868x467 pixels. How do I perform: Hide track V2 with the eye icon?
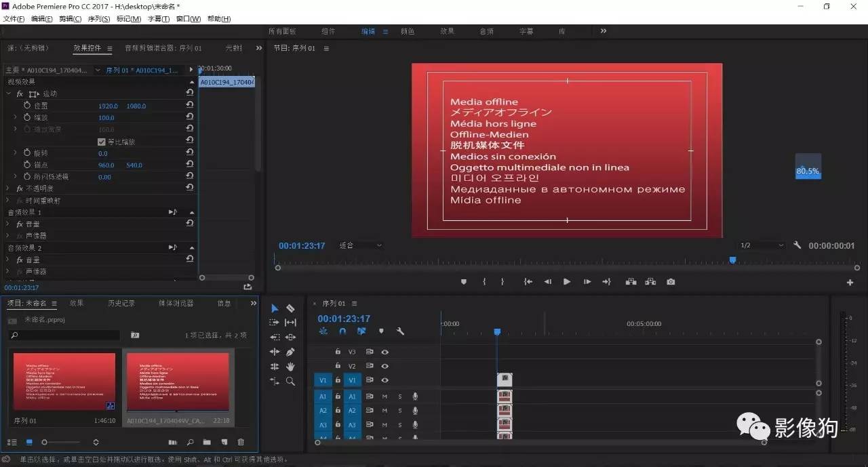pos(384,366)
